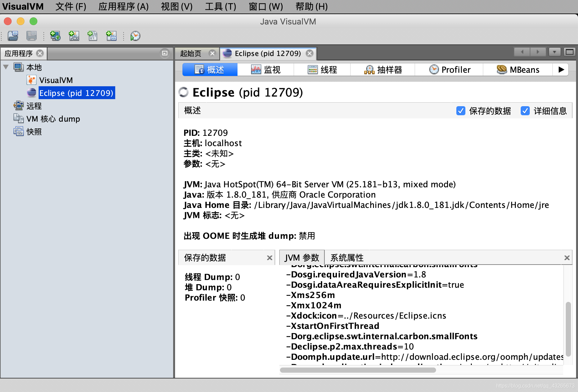This screenshot has height=392, width=578.
Task: Show more view tabs after MBeans
Action: 561,70
